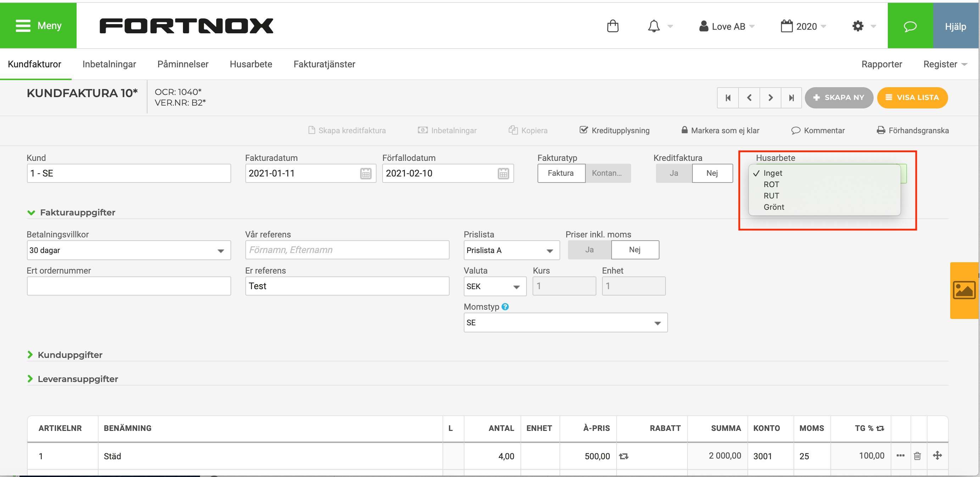The width and height of the screenshot is (980, 477).
Task: Open the green Meny menu
Action: click(38, 26)
